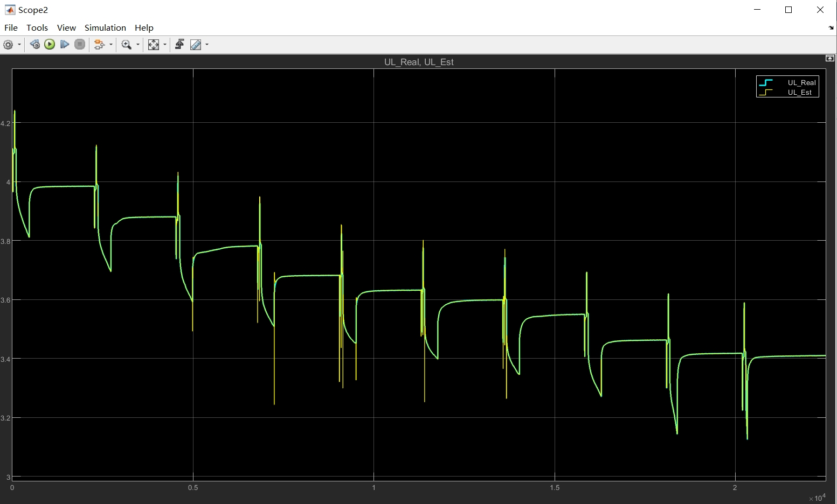This screenshot has width=837, height=504.
Task: Open the Tools menu
Action: click(37, 27)
